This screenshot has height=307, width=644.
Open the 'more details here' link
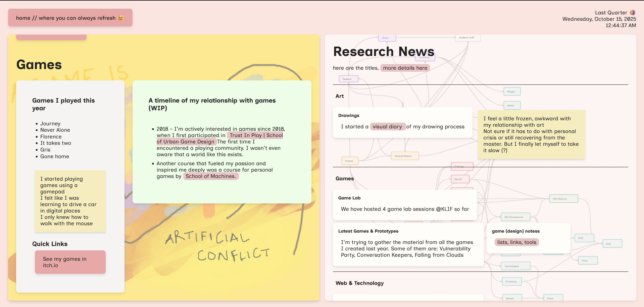click(405, 68)
